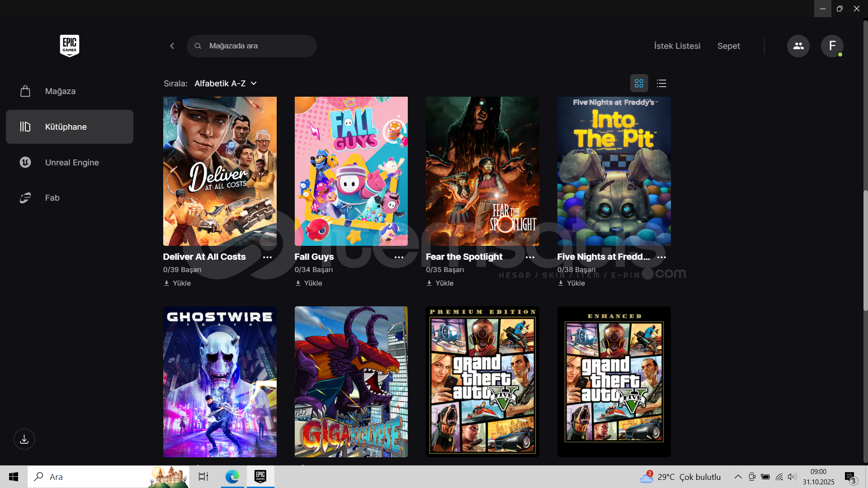The image size is (868, 488).
Task: Click the Epic Games logo
Action: (69, 46)
